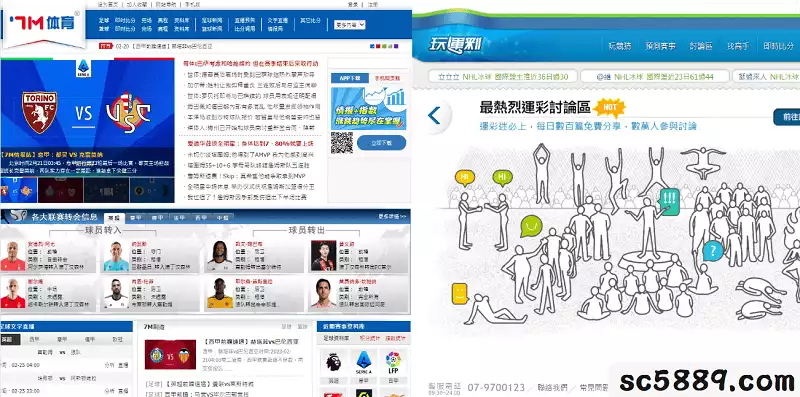800x397 pixels.
Task: Open 討論區 in 玩運彩 navigation
Action: point(701,46)
